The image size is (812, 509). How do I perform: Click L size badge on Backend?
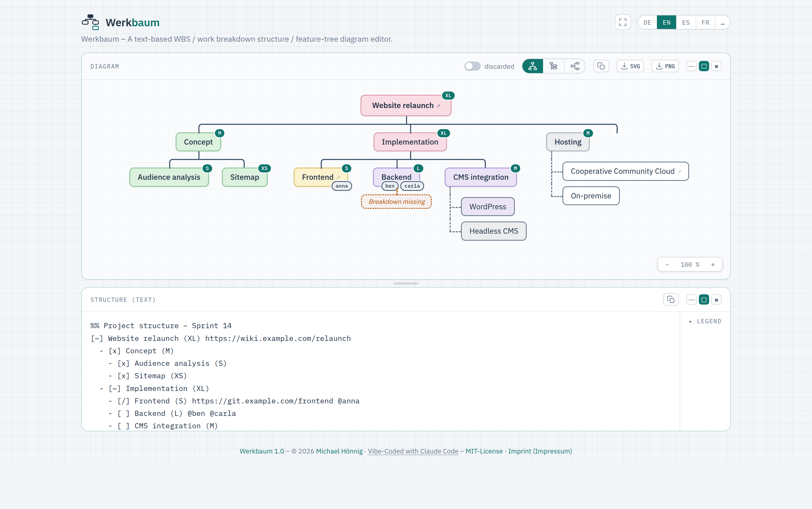(418, 168)
